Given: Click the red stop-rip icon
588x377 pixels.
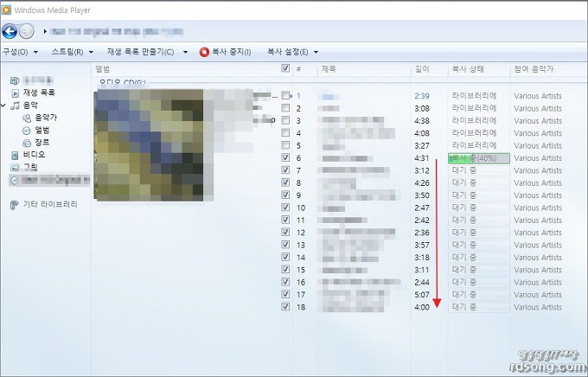Looking at the screenshot, I should point(204,52).
